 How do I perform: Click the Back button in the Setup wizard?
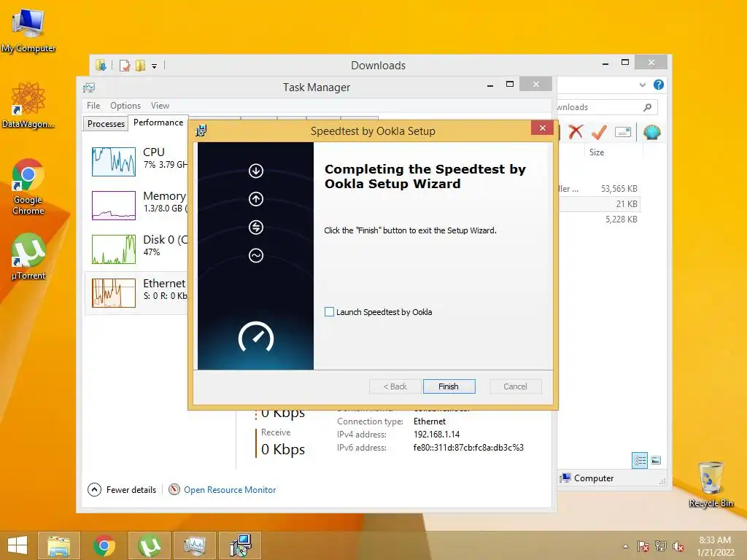tap(395, 386)
